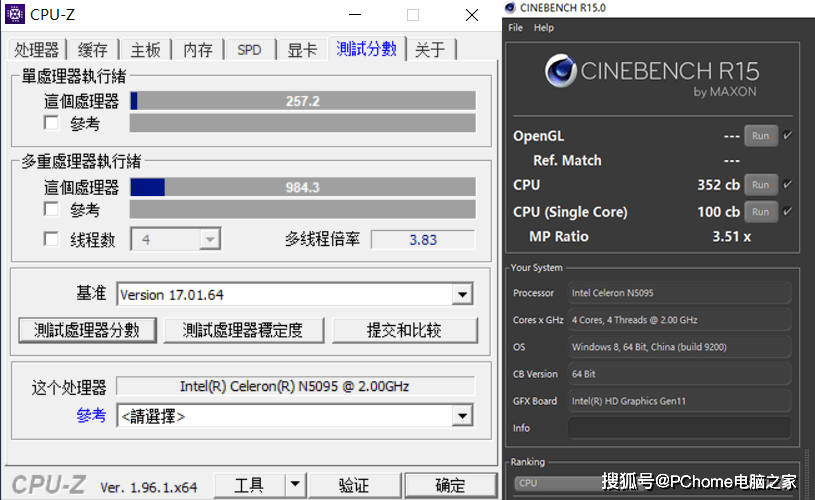Click the 确定 button
Image resolution: width=815 pixels, height=500 pixels.
(x=450, y=485)
